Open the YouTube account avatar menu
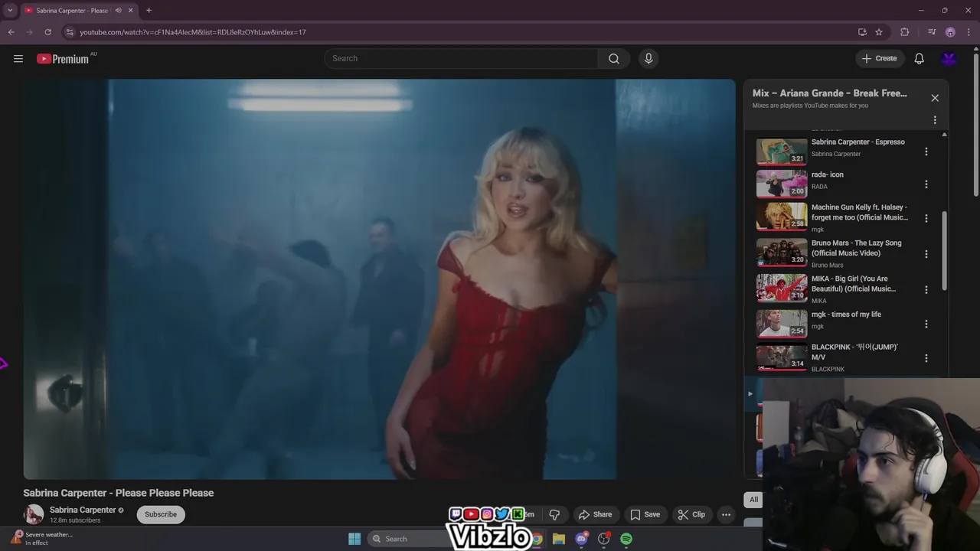Image resolution: width=980 pixels, height=551 pixels. pos(949,58)
